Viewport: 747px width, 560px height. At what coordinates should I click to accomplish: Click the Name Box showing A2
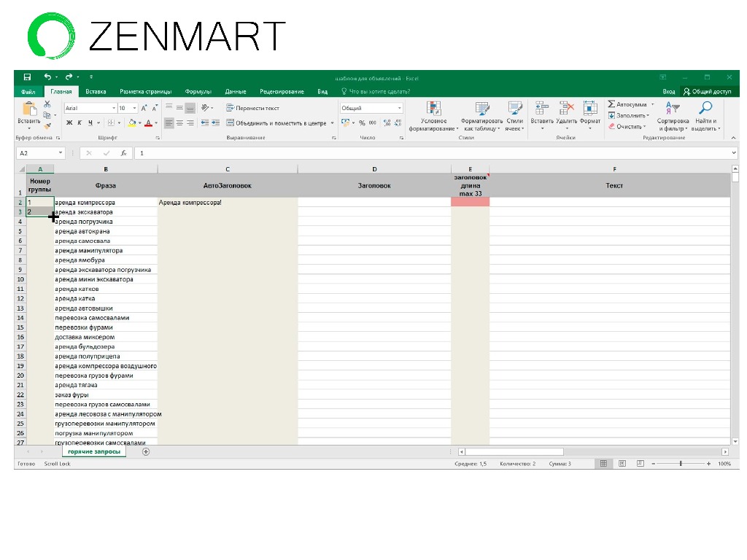[x=41, y=153]
